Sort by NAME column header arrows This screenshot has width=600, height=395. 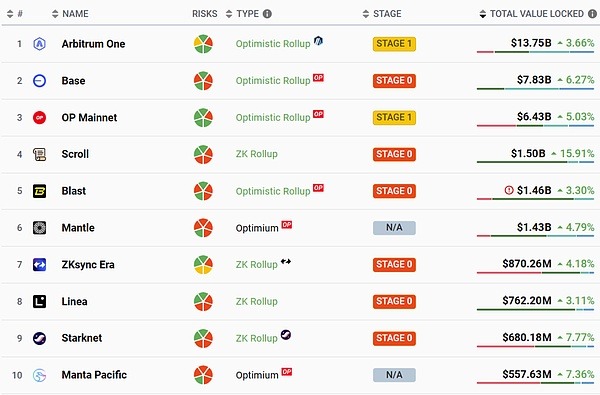pyautogui.click(x=55, y=14)
